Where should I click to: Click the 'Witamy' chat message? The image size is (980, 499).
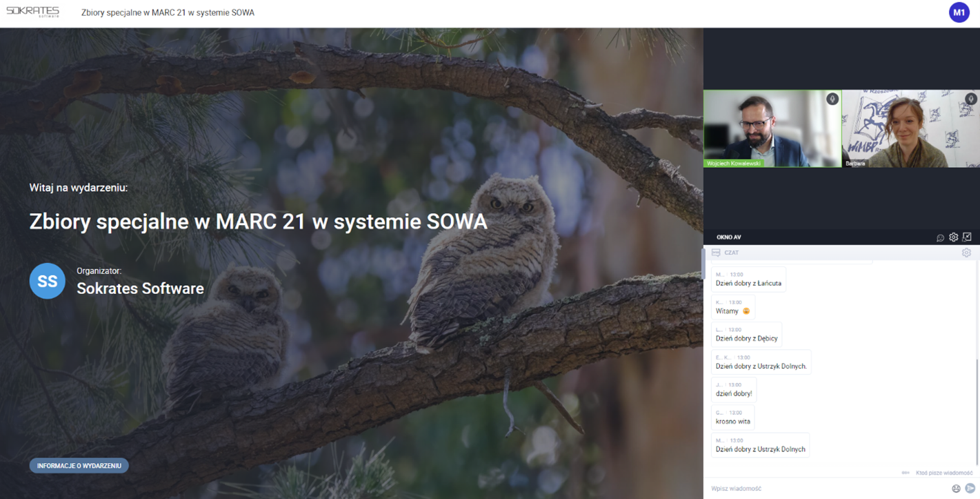[x=733, y=307]
